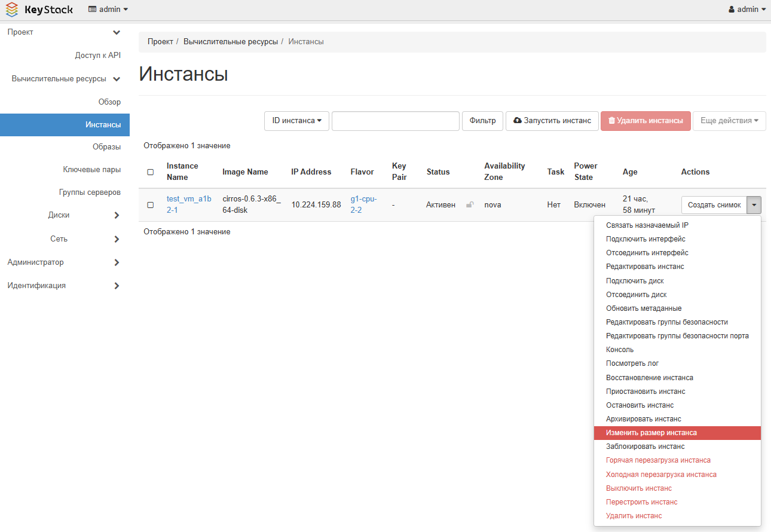
Task: Click Запустить инстанс cloud button
Action: [x=552, y=121]
